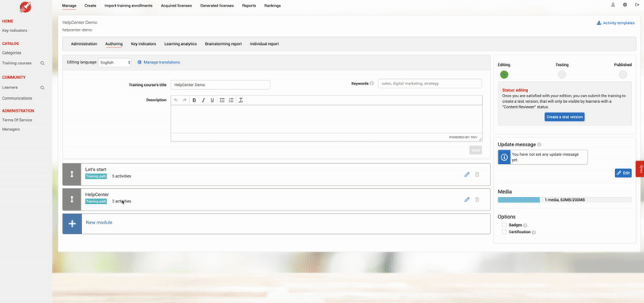Apply italic formatting in description editor

203,100
